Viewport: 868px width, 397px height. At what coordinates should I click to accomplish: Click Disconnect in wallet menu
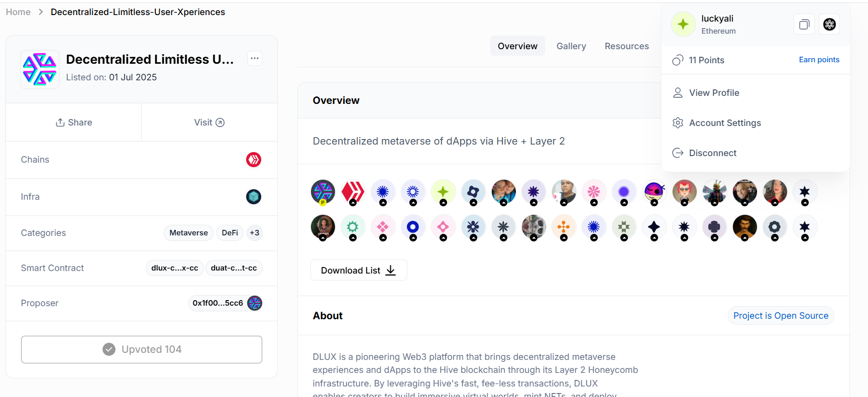[712, 153]
